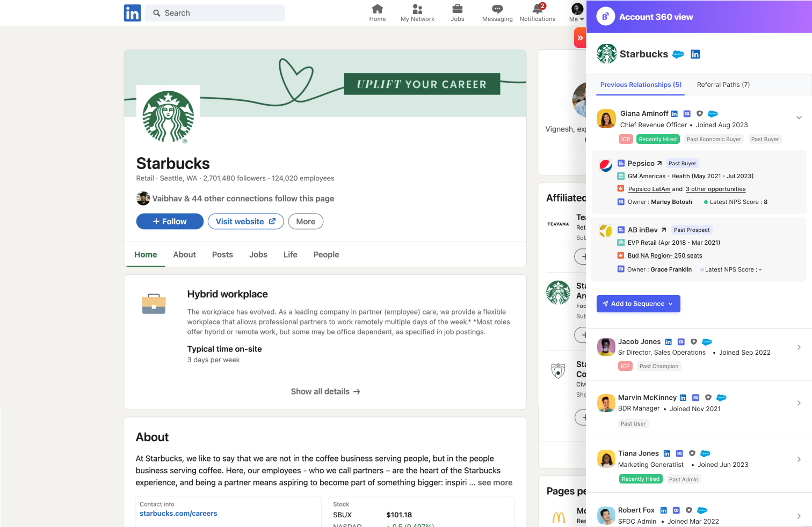Select the About tab on Starbucks page
This screenshot has height=527, width=812.
pyautogui.click(x=184, y=255)
